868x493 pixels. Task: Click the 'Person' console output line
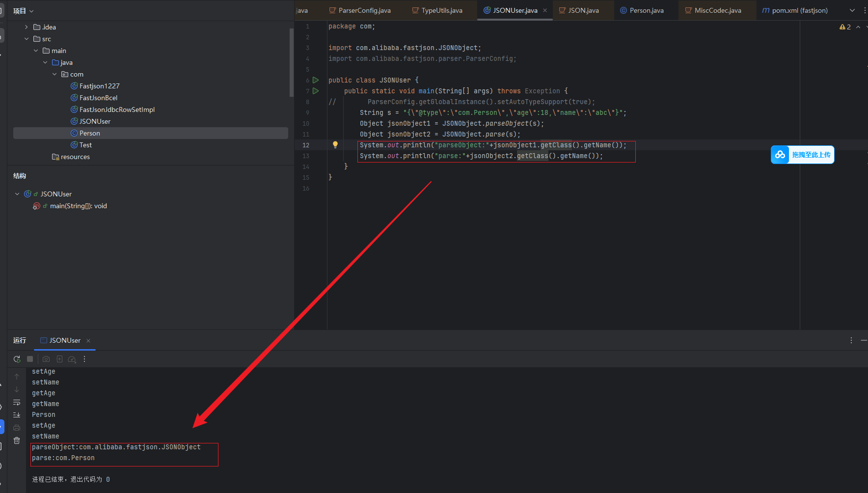(x=44, y=414)
